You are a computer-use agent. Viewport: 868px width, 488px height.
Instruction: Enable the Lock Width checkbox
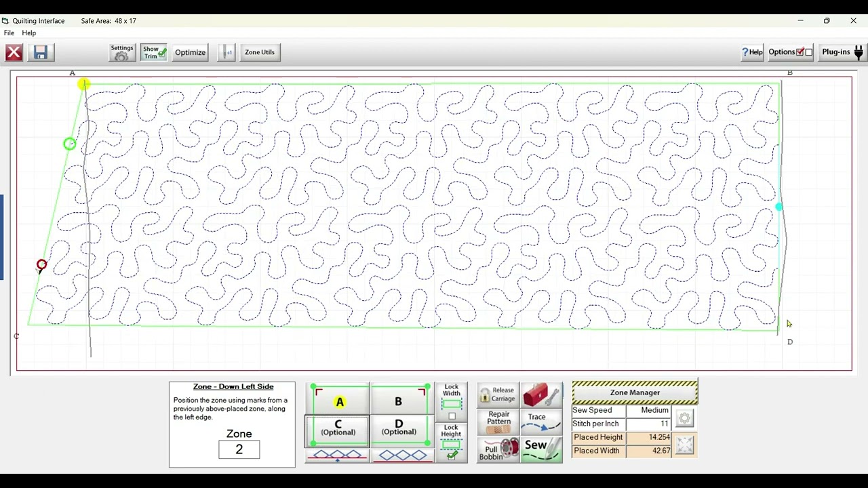click(452, 416)
